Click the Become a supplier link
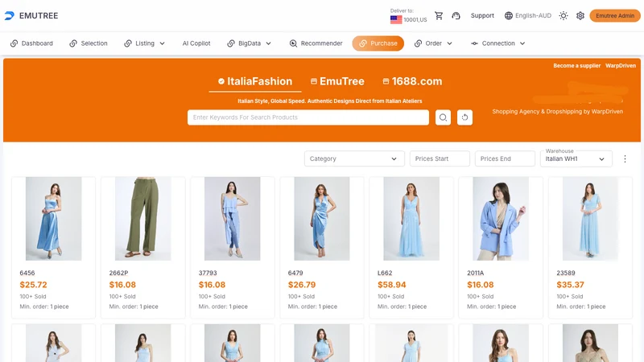The height and width of the screenshot is (362, 644). pyautogui.click(x=576, y=66)
